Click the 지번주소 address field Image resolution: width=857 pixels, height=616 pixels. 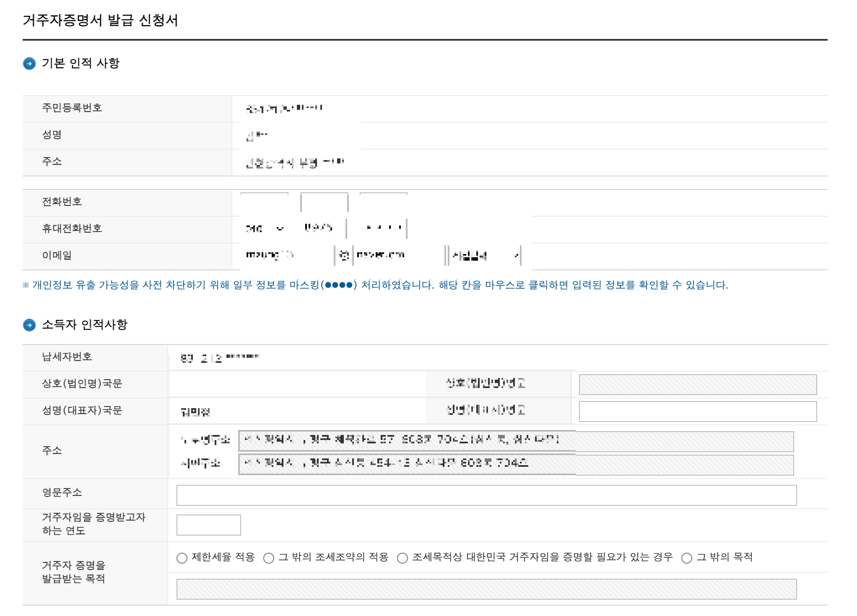(x=516, y=465)
